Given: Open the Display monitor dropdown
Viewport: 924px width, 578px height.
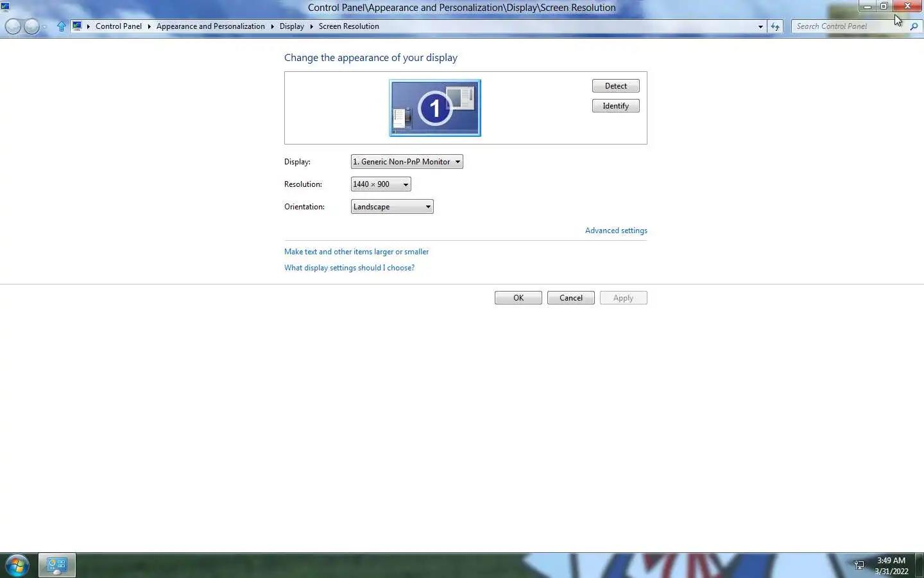Looking at the screenshot, I should [x=407, y=162].
